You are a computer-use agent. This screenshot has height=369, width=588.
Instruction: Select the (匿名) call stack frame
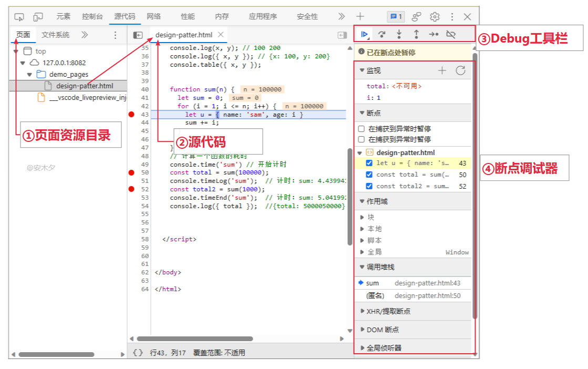[375, 295]
